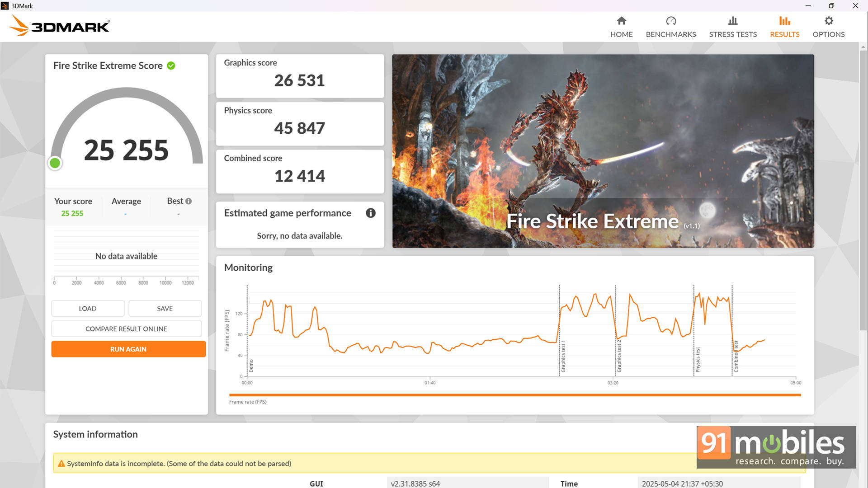Screen dimensions: 868x488
Task: Open the OPTIONS tab label
Action: click(x=828, y=34)
